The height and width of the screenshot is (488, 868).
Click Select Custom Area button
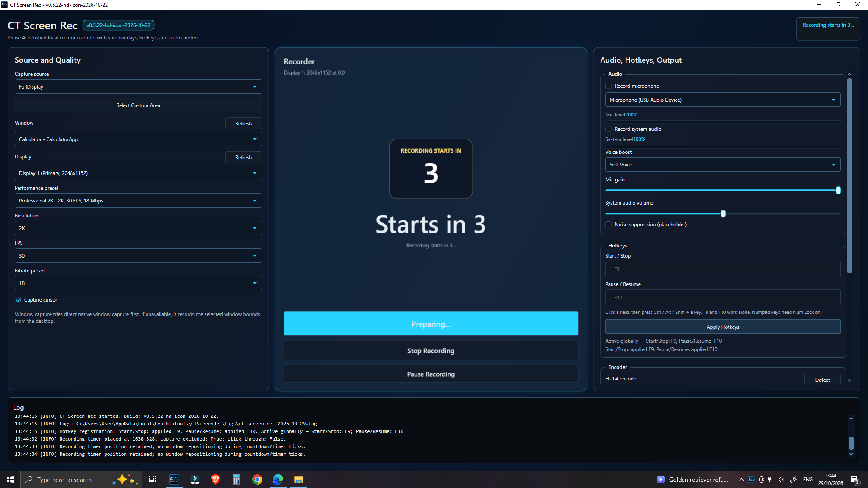pyautogui.click(x=138, y=105)
